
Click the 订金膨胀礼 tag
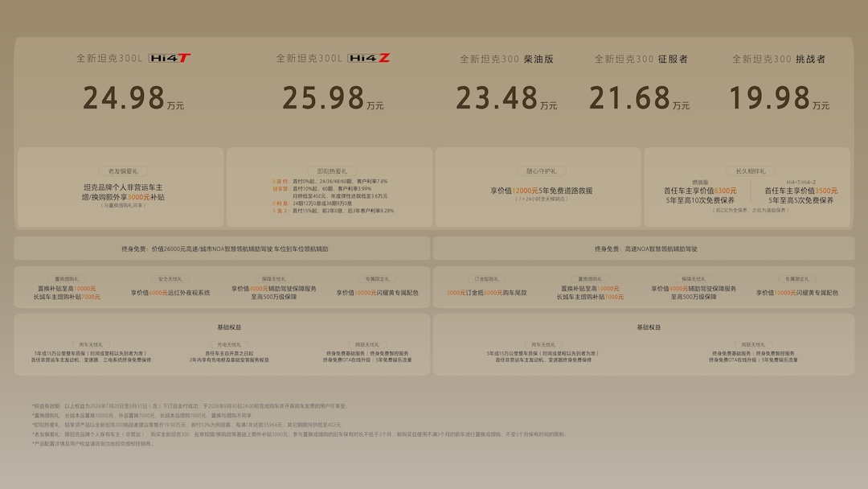486,279
